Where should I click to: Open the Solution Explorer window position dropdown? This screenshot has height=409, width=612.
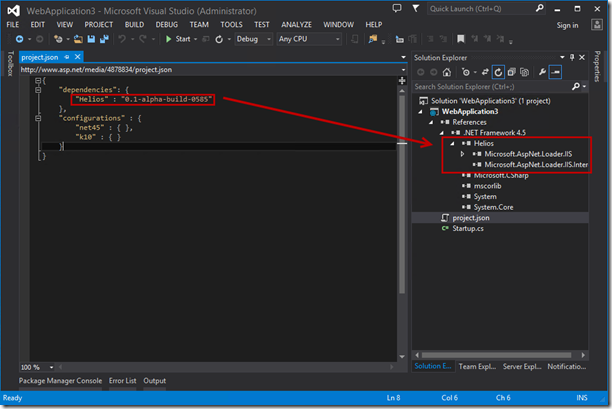[x=562, y=57]
